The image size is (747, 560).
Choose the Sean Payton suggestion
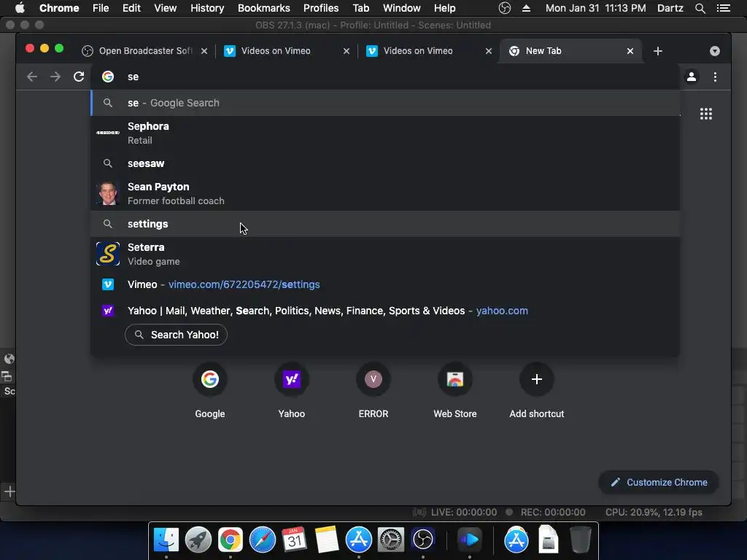coord(385,193)
